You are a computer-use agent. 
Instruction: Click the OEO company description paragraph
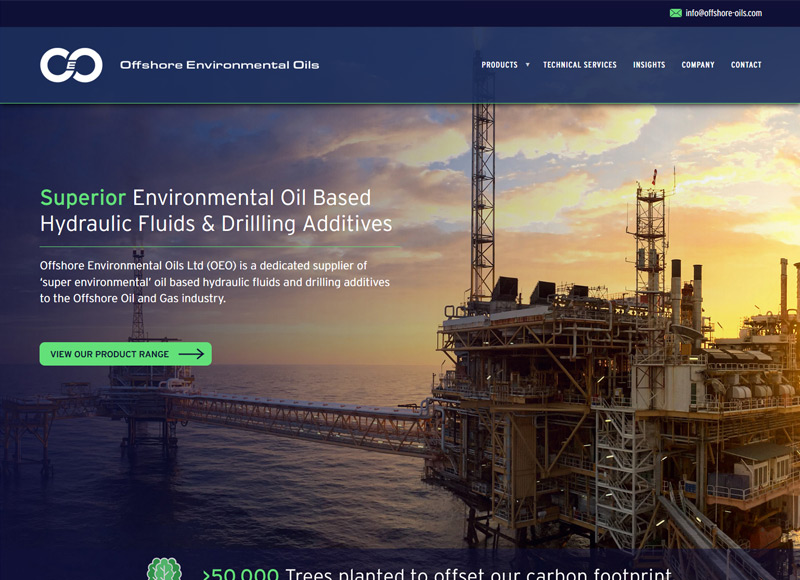(x=215, y=282)
